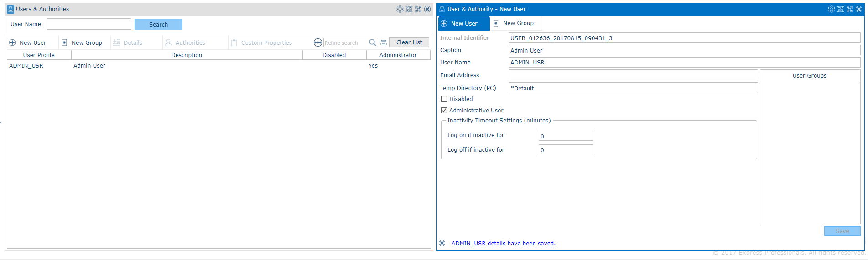Click the three-dots more options icon
Image resolution: width=868 pixels, height=260 pixels.
click(318, 42)
